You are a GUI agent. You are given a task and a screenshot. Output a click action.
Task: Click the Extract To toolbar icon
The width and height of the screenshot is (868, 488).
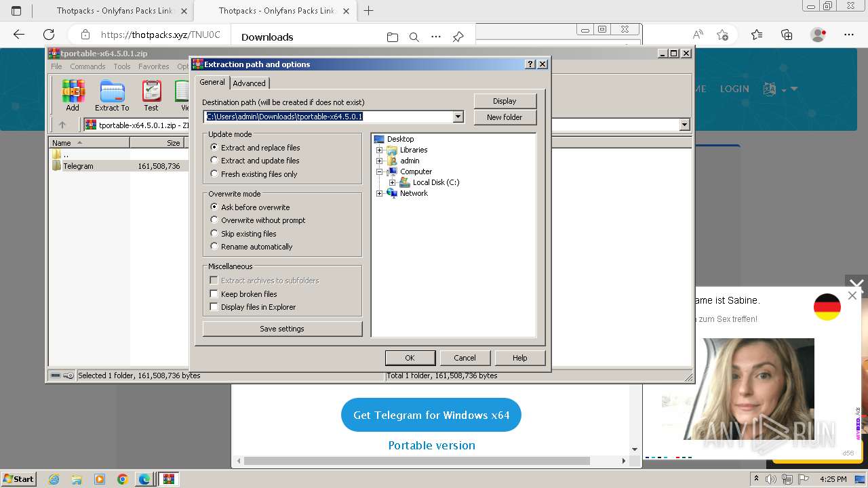tap(112, 96)
